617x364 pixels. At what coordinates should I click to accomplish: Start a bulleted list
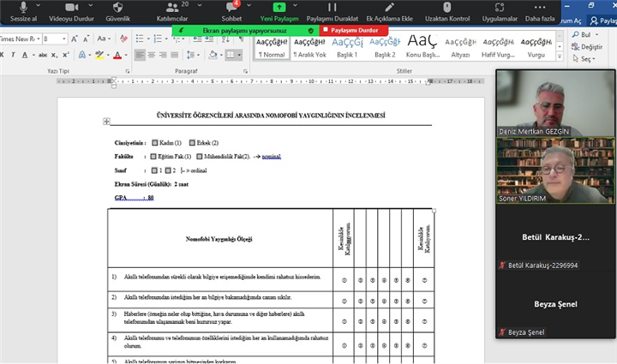pyautogui.click(x=140, y=39)
